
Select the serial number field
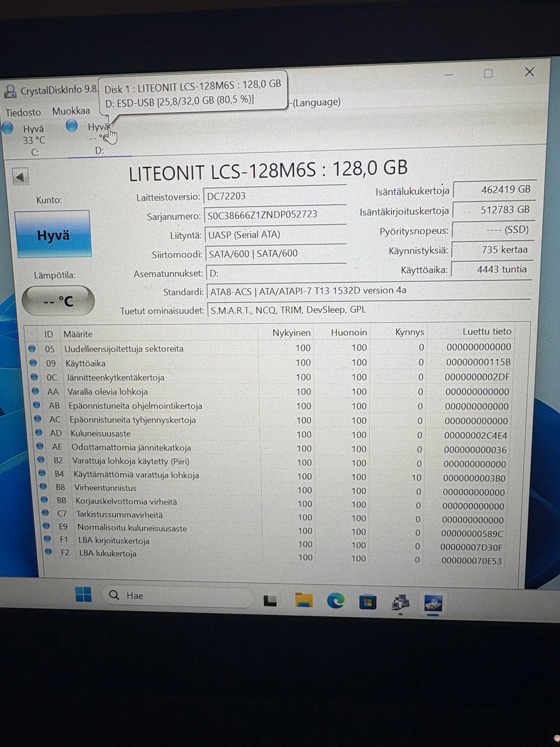(x=275, y=215)
